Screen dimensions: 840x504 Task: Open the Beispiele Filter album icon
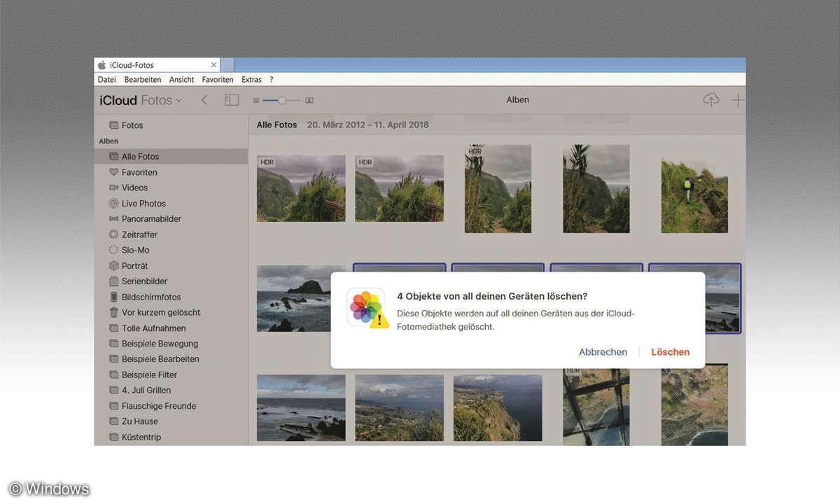click(113, 375)
